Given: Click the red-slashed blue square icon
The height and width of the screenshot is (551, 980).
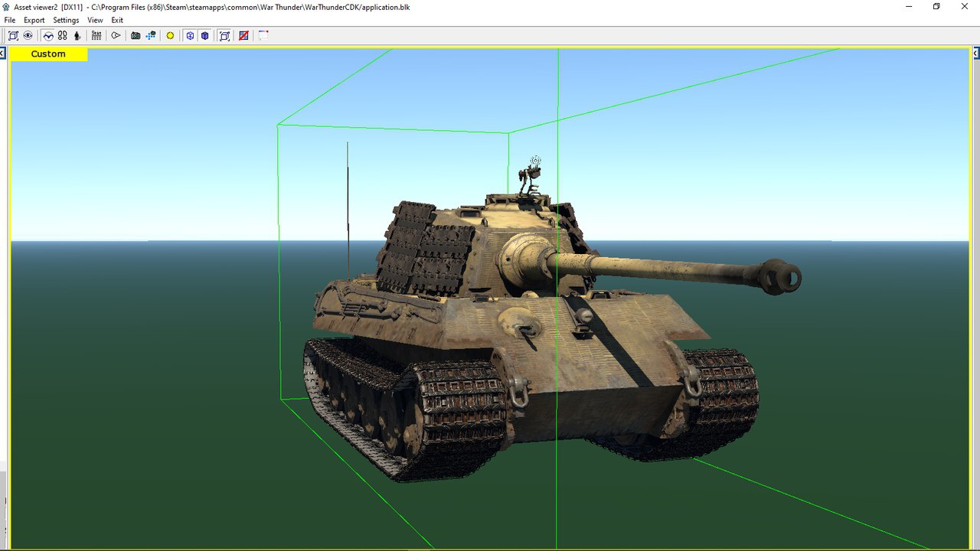Looking at the screenshot, I should (x=243, y=36).
